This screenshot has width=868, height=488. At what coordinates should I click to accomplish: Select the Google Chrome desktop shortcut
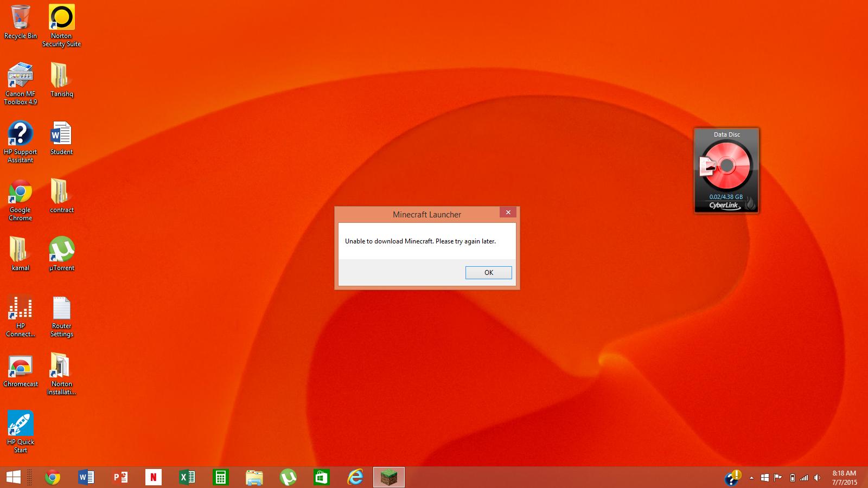[x=21, y=200]
